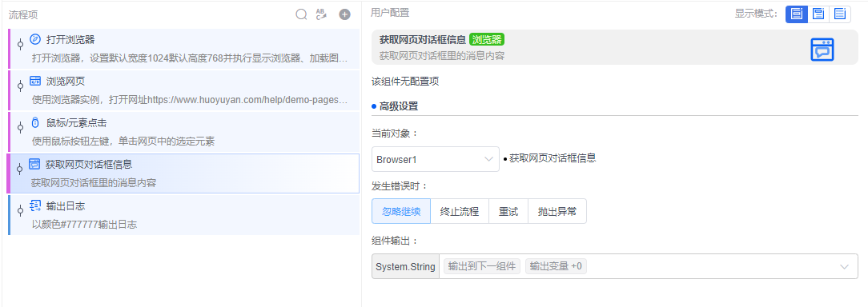Click the log icon of 输出日志 step

pyautogui.click(x=35, y=205)
